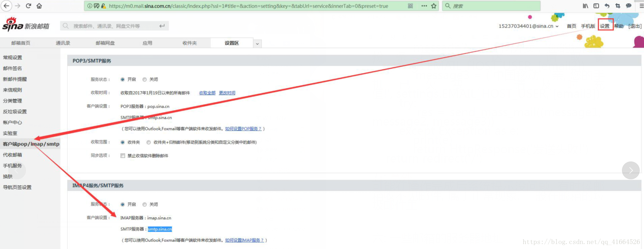Viewport: 644px width, 249px height.
Task: Open 实验室 in sidebar
Action: pos(10,133)
